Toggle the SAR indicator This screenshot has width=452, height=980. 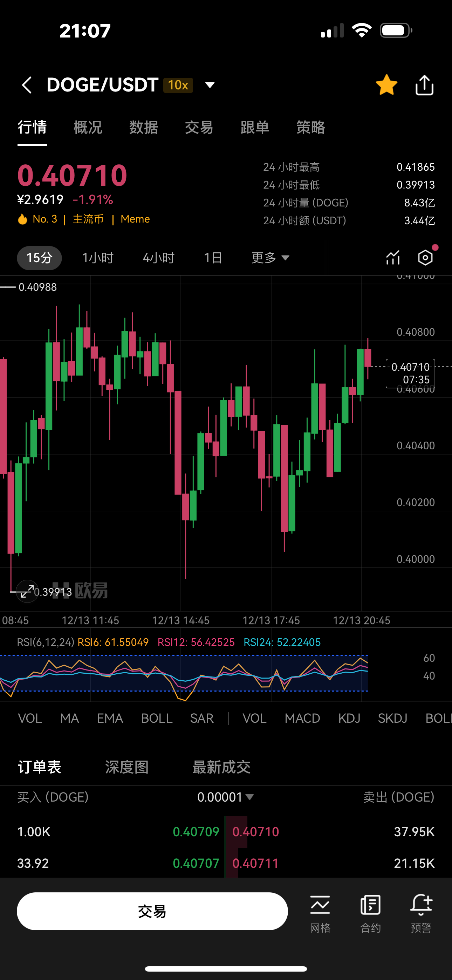click(202, 718)
